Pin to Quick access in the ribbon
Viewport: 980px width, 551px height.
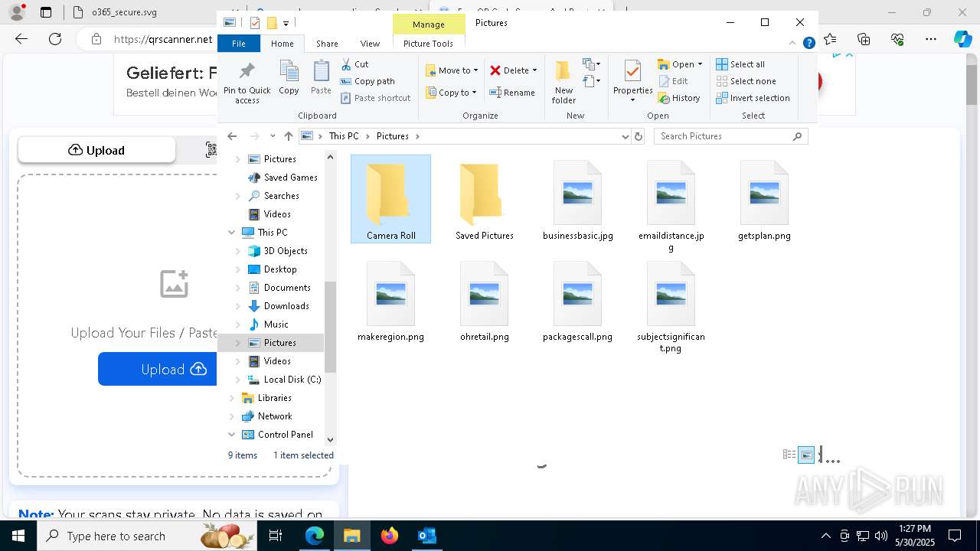point(247,83)
